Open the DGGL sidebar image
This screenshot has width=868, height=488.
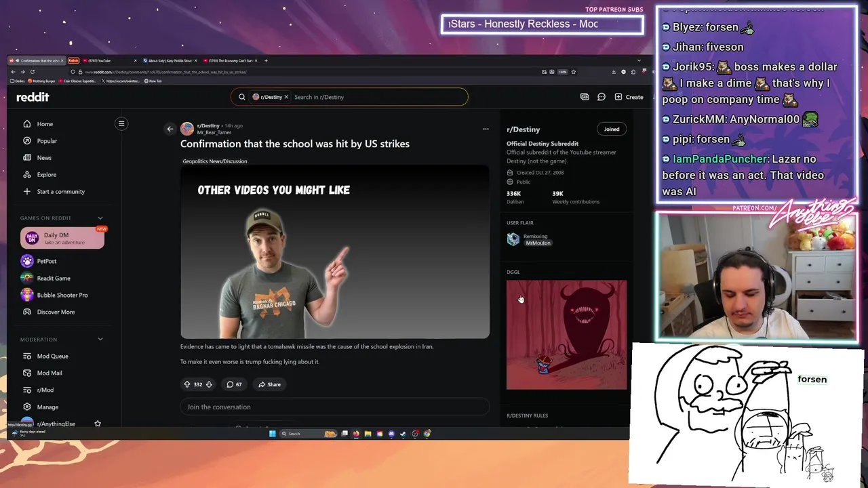pyautogui.click(x=567, y=335)
